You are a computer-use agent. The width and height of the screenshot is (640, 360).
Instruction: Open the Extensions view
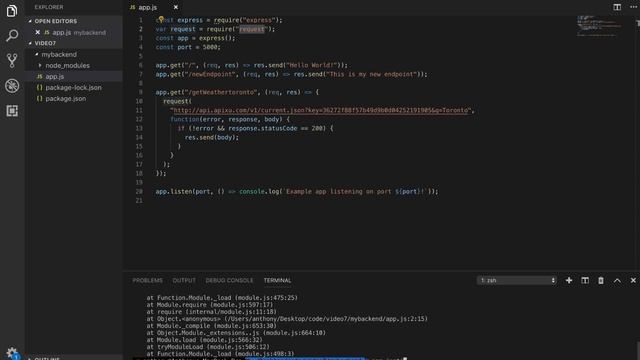[x=12, y=111]
